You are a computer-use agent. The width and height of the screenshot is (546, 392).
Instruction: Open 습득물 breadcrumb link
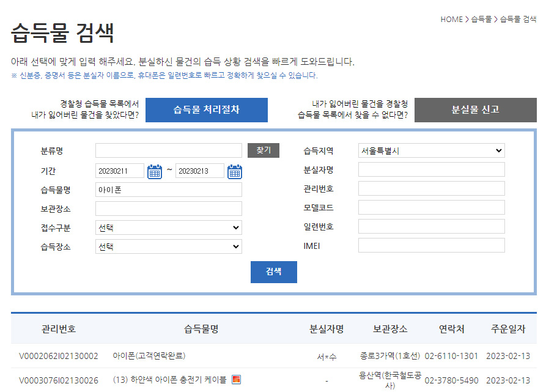pyautogui.click(x=481, y=20)
